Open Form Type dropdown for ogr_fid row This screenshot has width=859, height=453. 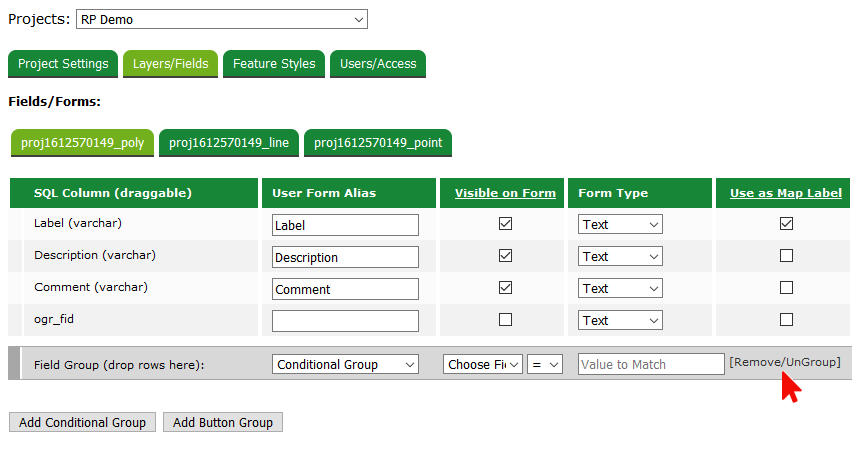[x=620, y=321]
